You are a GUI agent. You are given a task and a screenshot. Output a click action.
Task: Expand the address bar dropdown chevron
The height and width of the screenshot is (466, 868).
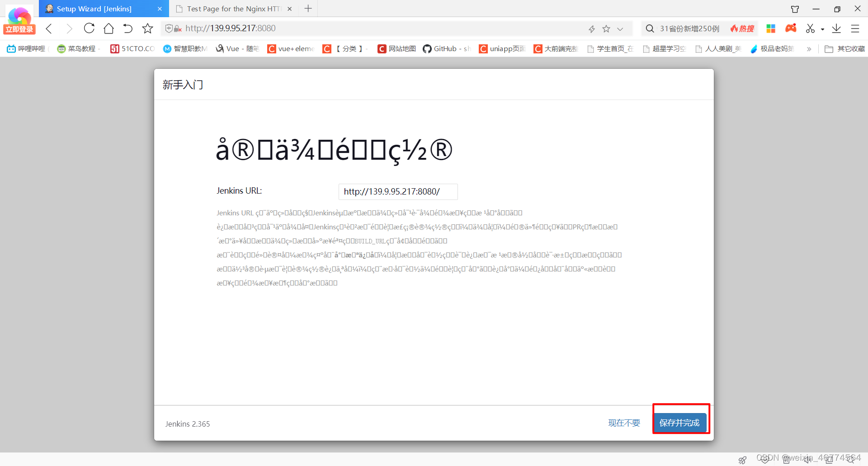(x=620, y=29)
